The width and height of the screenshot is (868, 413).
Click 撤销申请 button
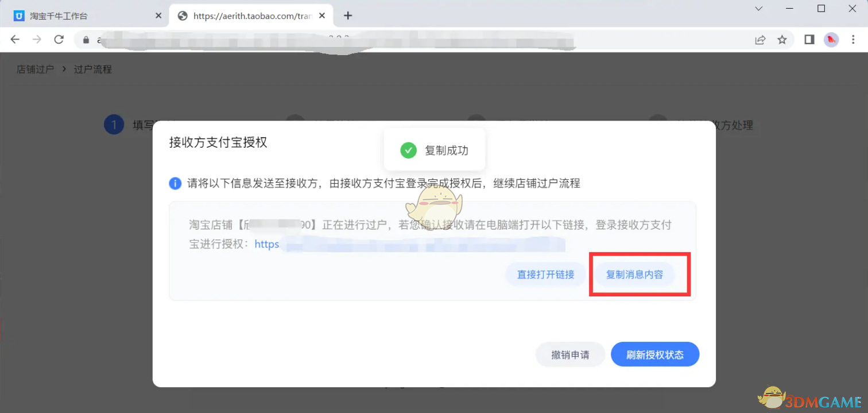click(570, 354)
